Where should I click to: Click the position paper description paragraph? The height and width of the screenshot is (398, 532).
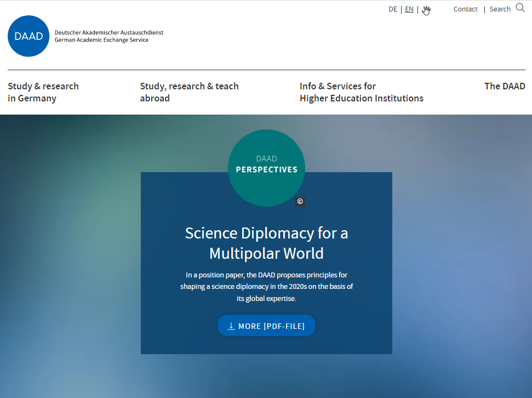[x=266, y=287]
